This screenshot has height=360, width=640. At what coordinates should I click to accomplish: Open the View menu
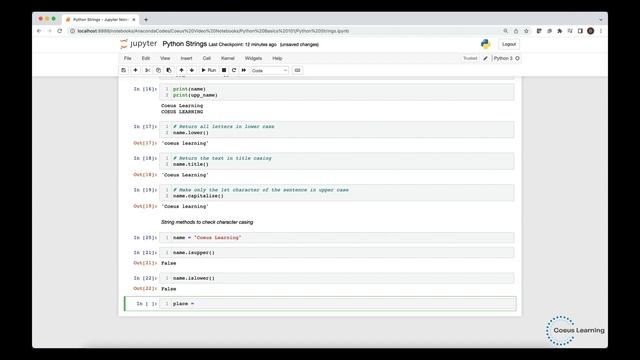coord(165,58)
